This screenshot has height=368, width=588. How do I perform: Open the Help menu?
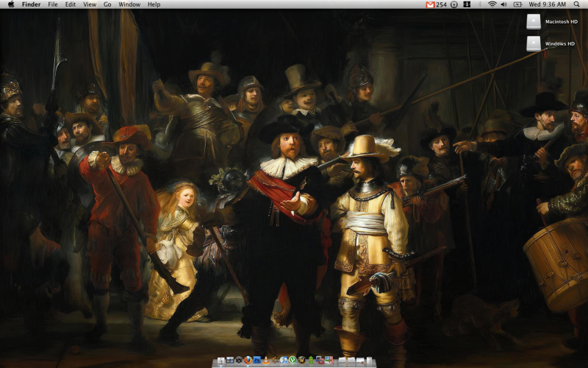pos(154,4)
